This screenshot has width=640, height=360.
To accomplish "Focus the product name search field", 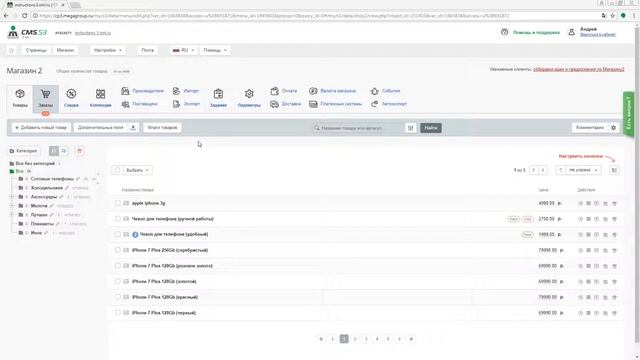I will point(358,128).
